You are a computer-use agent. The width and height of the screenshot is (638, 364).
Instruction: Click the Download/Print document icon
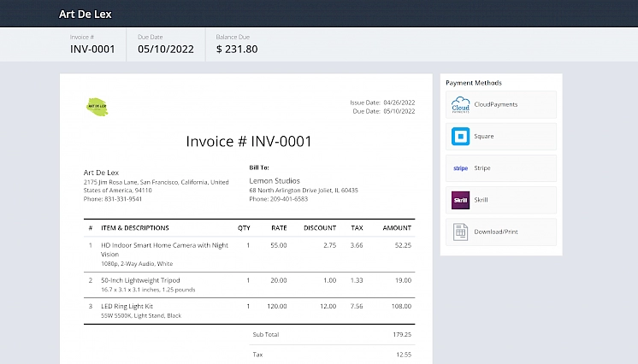click(460, 232)
